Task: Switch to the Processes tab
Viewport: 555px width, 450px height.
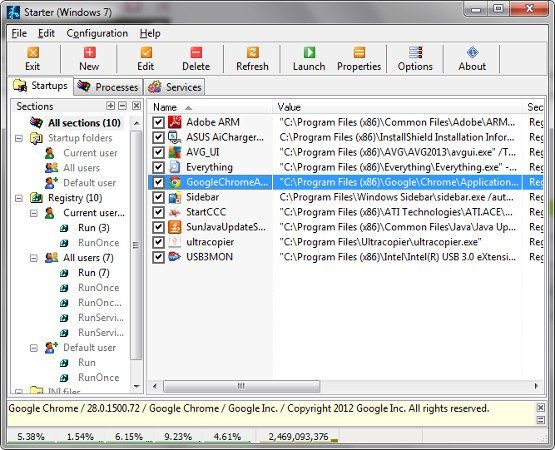Action: 108,87
